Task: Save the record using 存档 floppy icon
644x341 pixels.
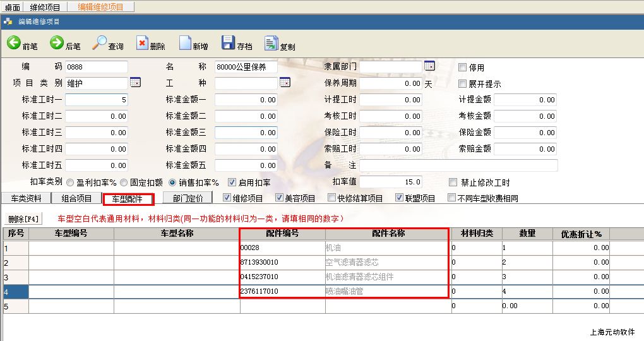Action: point(228,43)
